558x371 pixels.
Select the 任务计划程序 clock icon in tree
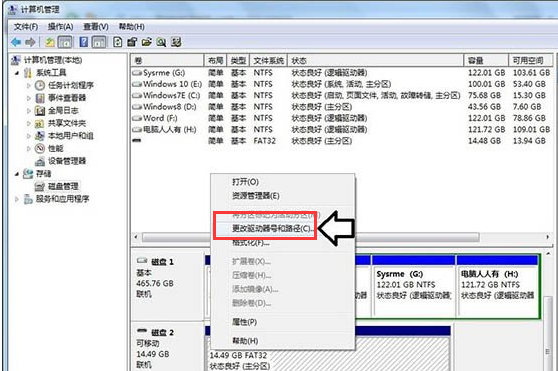[40, 85]
